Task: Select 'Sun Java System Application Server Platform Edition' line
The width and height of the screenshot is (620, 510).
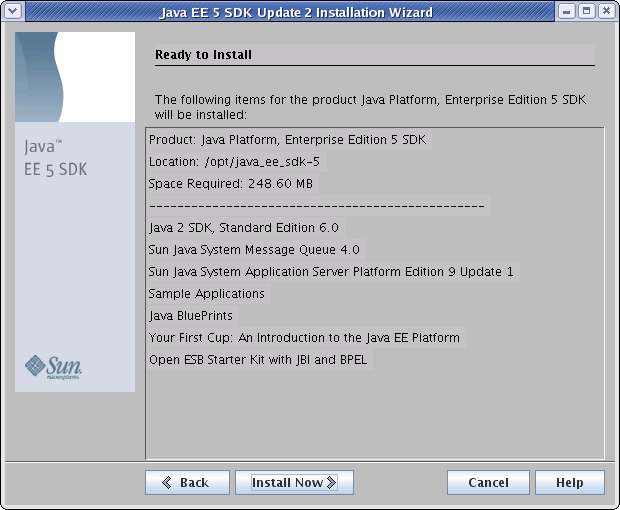Action: pyautogui.click(x=331, y=272)
